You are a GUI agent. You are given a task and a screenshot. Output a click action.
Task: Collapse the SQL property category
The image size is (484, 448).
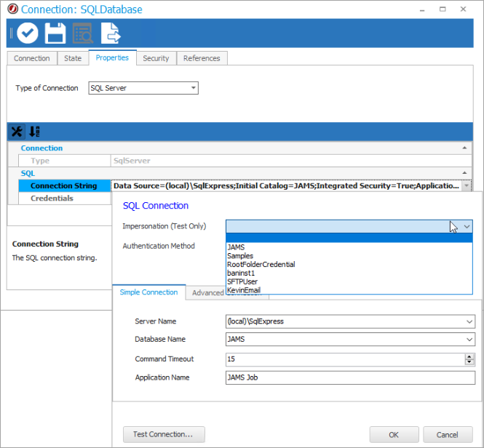tap(464, 173)
